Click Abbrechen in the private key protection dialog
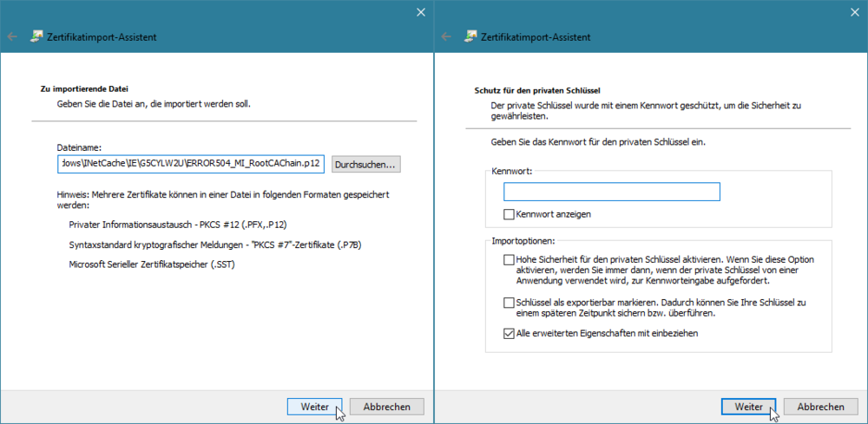 821,407
